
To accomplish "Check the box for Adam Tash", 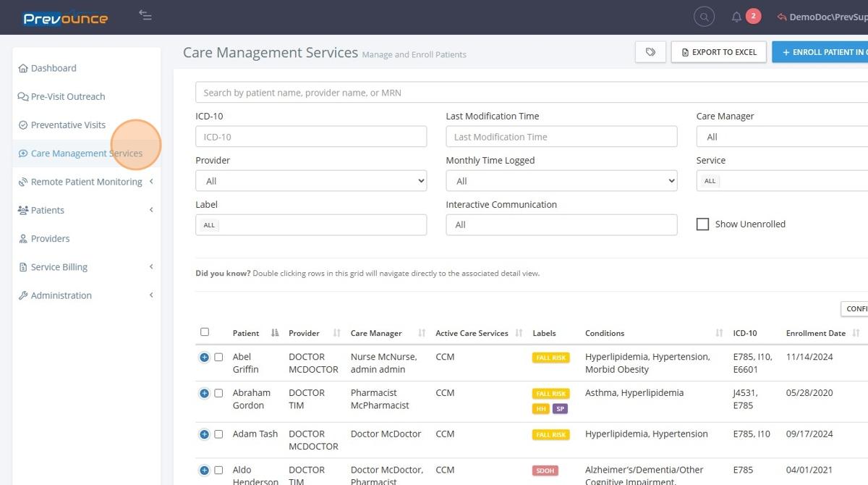I will coord(218,434).
